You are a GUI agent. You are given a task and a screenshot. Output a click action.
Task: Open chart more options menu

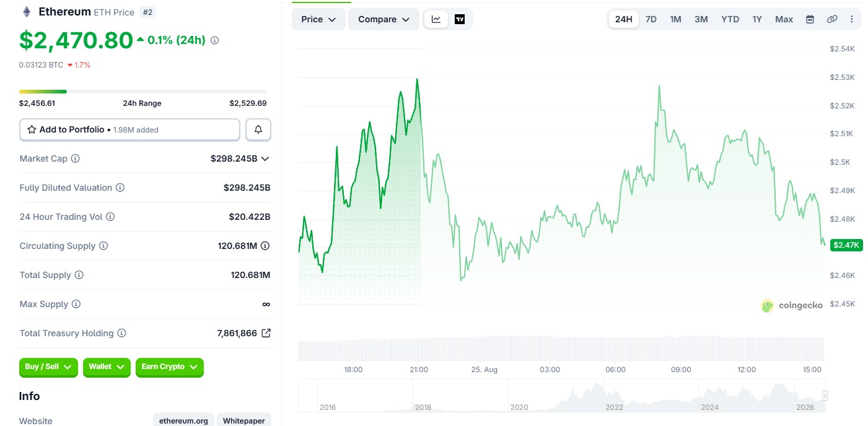852,19
